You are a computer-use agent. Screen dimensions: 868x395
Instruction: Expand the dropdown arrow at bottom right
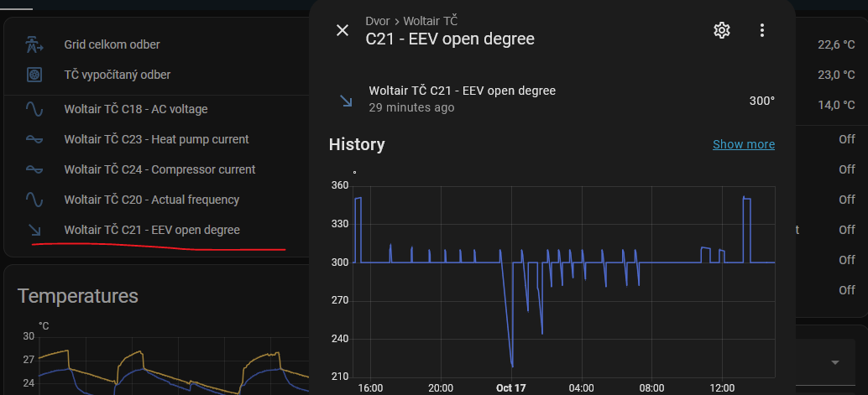(x=835, y=362)
